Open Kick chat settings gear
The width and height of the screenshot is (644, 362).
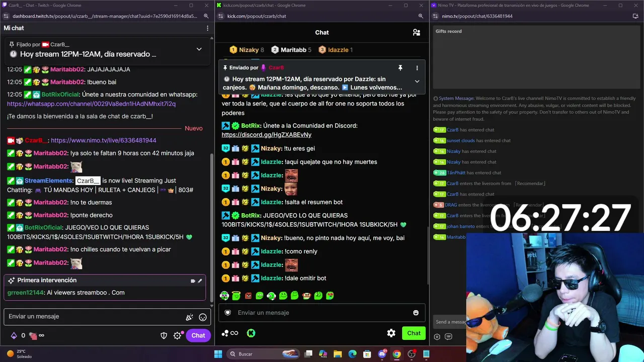(391, 333)
